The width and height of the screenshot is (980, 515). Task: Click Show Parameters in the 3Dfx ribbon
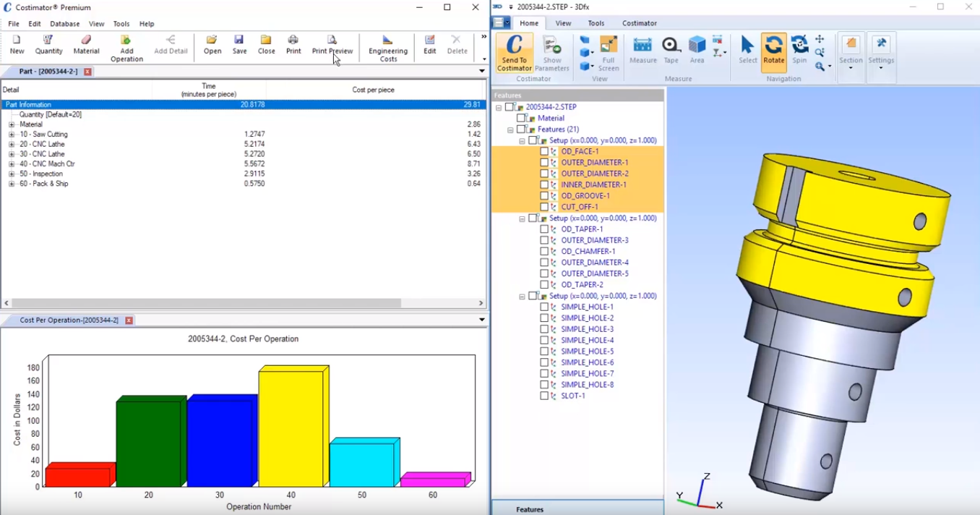[552, 53]
